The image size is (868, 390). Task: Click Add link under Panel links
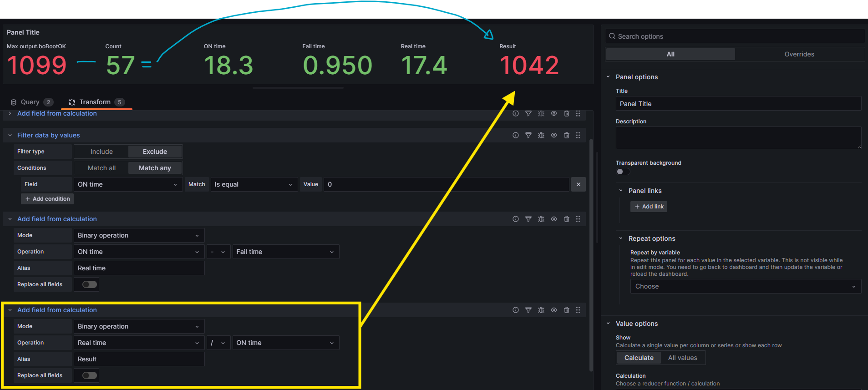click(x=649, y=207)
